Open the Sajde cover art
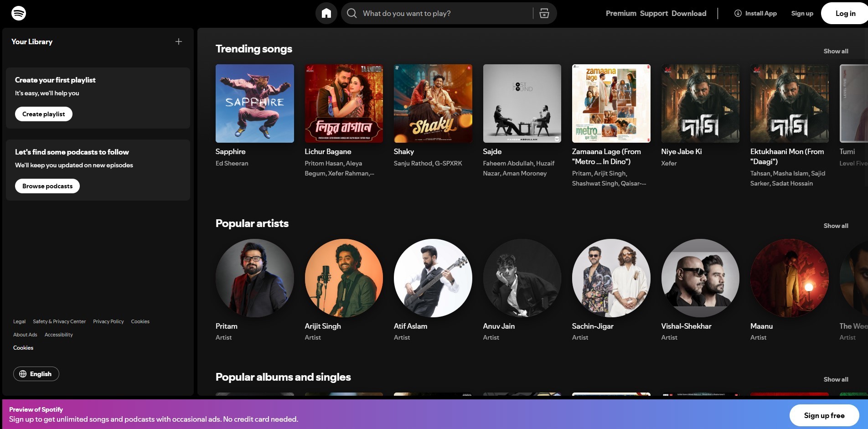This screenshot has height=429, width=868. click(x=522, y=103)
